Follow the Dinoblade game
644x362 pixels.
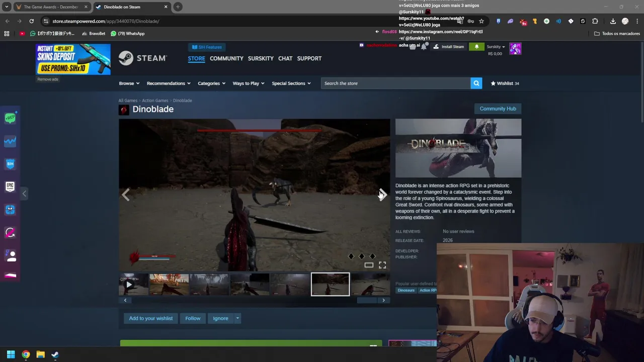tap(193, 318)
